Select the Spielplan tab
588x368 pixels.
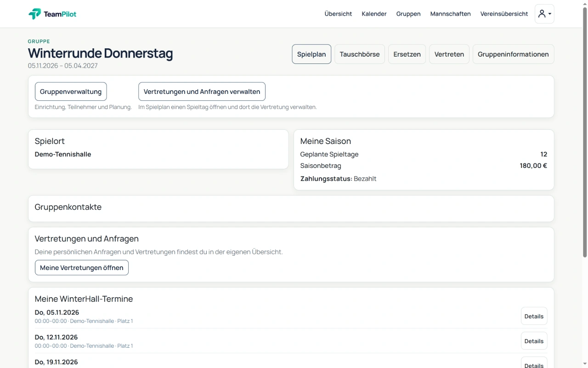(x=311, y=54)
